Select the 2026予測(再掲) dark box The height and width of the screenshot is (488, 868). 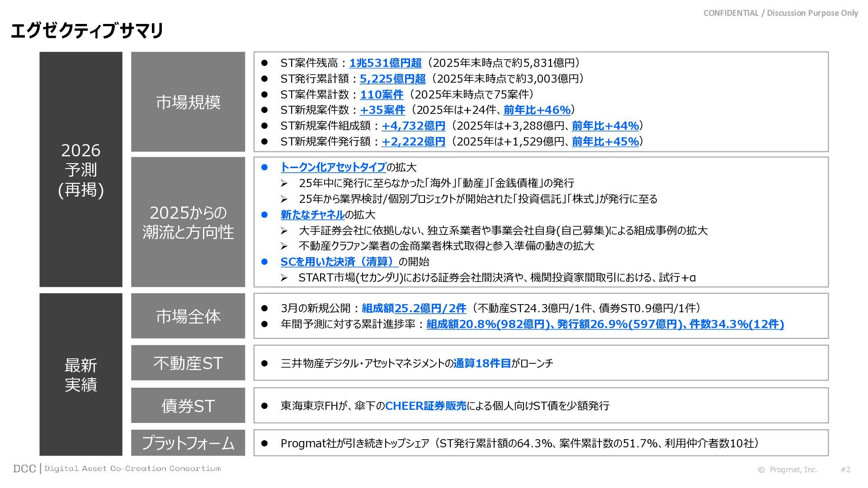(80, 169)
